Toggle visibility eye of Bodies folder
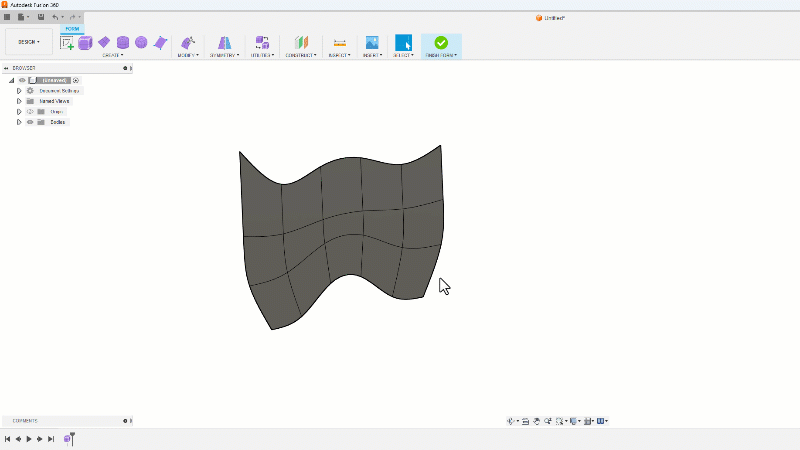 [x=30, y=122]
